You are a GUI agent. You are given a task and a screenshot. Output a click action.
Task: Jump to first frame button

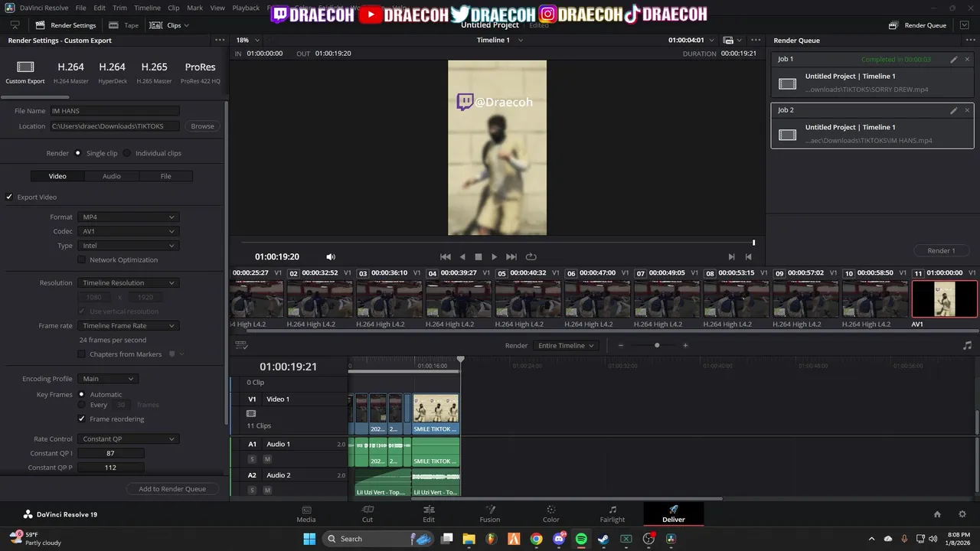tap(446, 257)
